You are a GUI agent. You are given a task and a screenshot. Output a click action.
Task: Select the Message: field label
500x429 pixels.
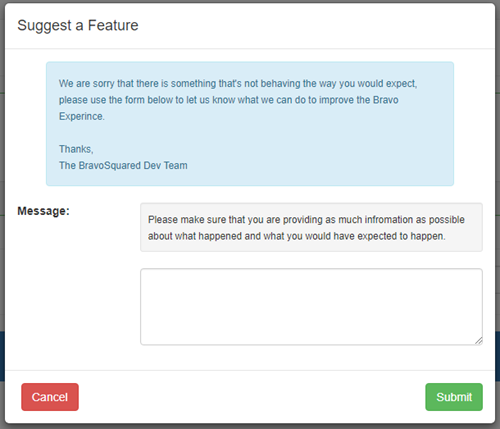pyautogui.click(x=43, y=211)
